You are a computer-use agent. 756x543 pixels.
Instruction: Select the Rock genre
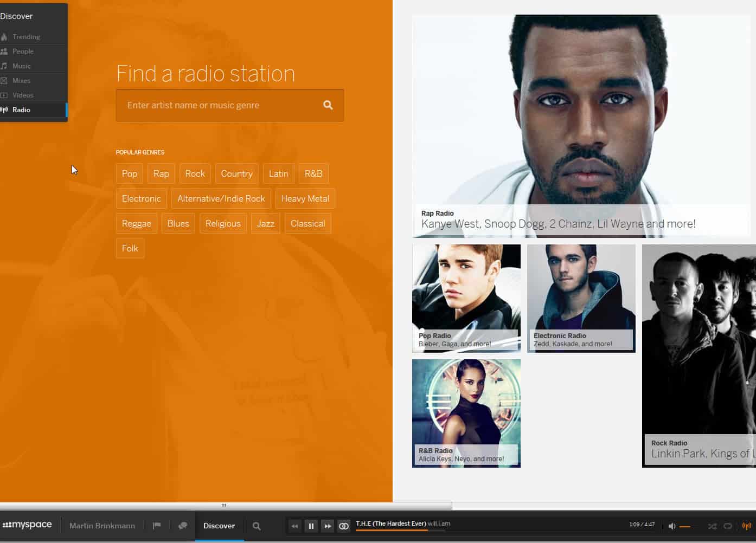pyautogui.click(x=195, y=173)
